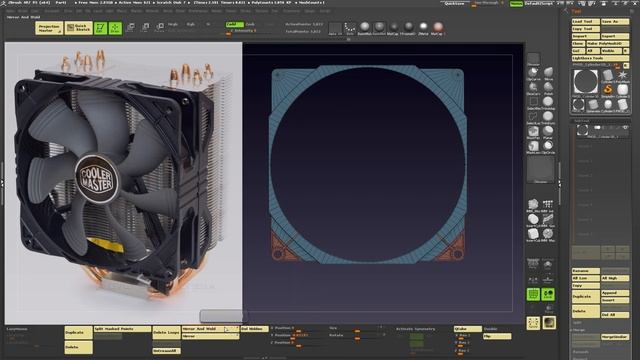Toggle the green Floor grid button
Screen dimensions: 640x360
coord(533,294)
